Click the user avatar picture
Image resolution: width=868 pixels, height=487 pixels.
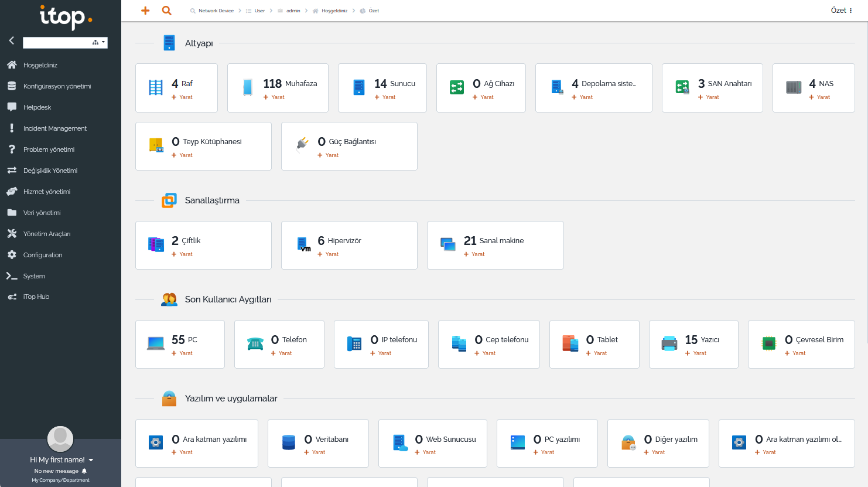coord(60,438)
